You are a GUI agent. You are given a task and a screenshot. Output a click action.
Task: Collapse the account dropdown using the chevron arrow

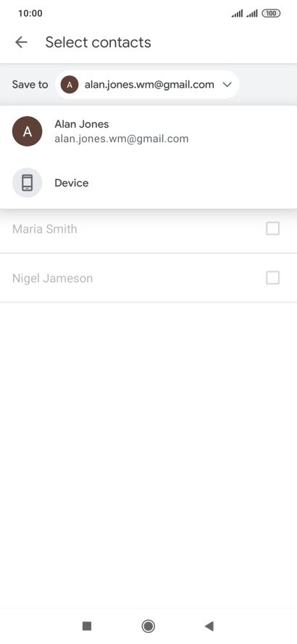click(227, 85)
